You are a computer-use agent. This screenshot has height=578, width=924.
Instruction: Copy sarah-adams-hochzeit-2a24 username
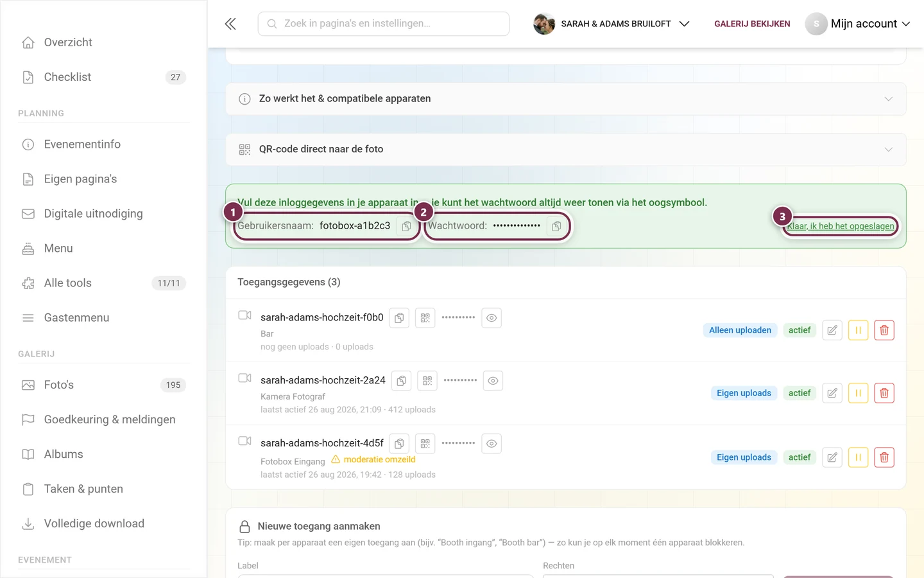tap(401, 381)
